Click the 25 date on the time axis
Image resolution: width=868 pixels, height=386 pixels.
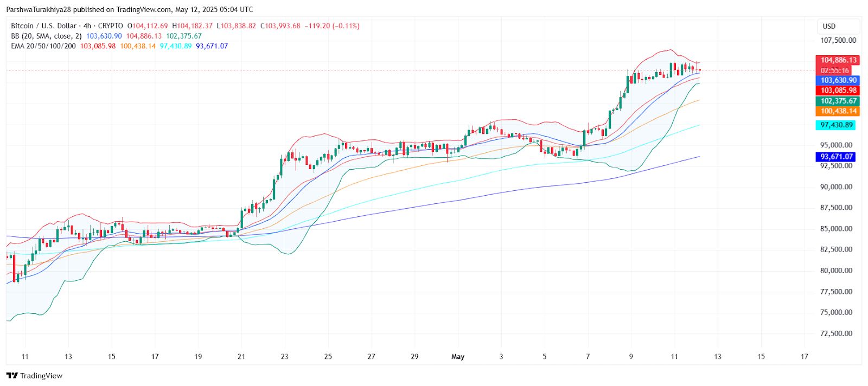click(x=328, y=357)
